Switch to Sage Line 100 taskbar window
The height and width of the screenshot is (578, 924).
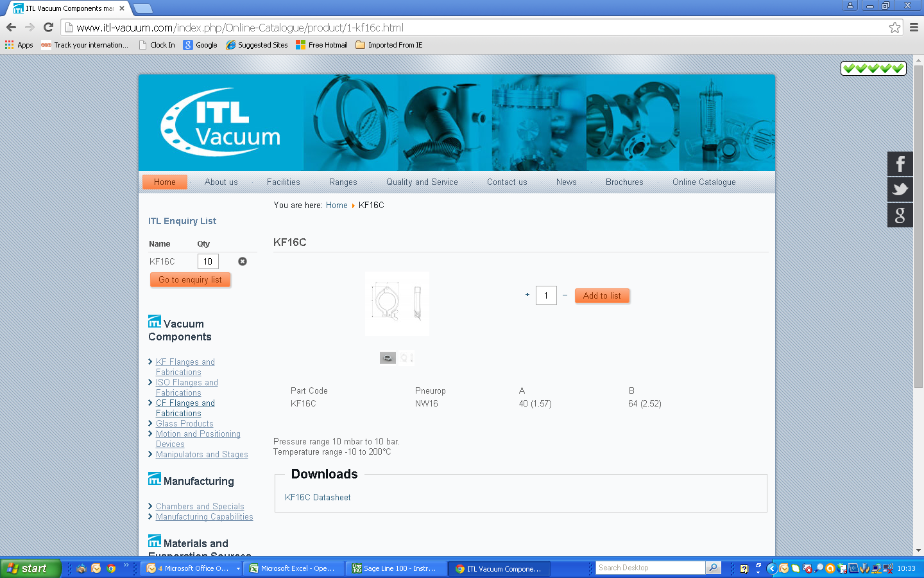396,568
